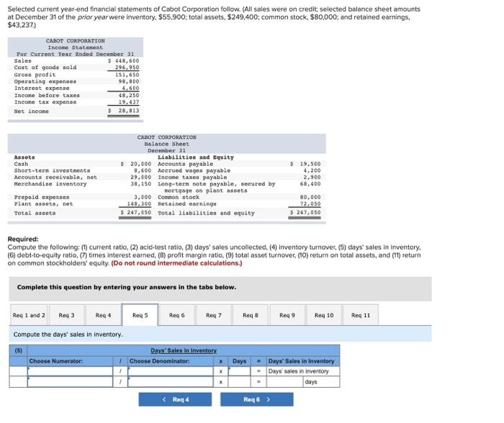
Task: Click the Long-term note payable value 68,400
Action: coord(310,183)
